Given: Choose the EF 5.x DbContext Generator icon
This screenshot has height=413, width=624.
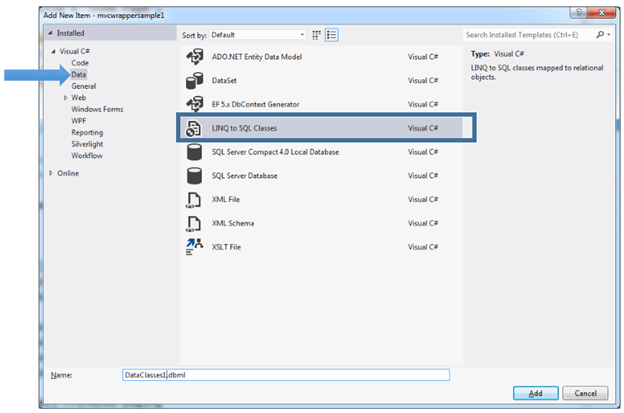Looking at the screenshot, I should tap(194, 104).
